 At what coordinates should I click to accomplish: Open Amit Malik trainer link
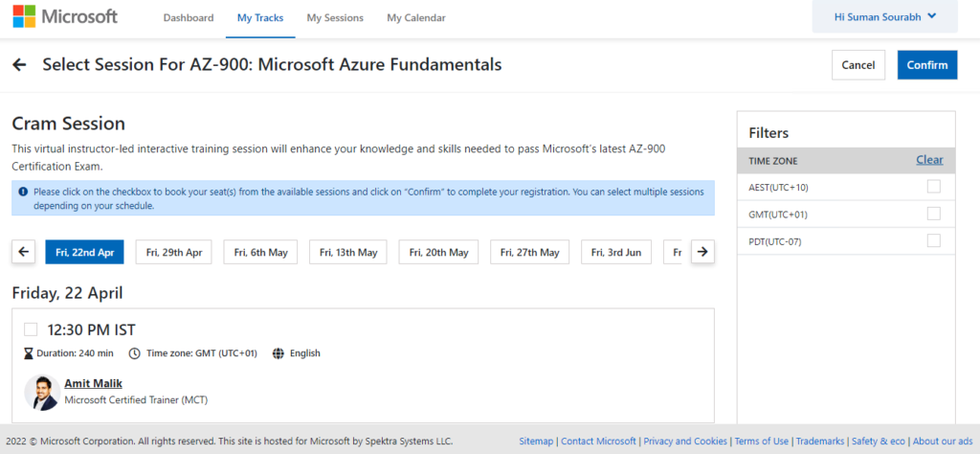coord(93,383)
